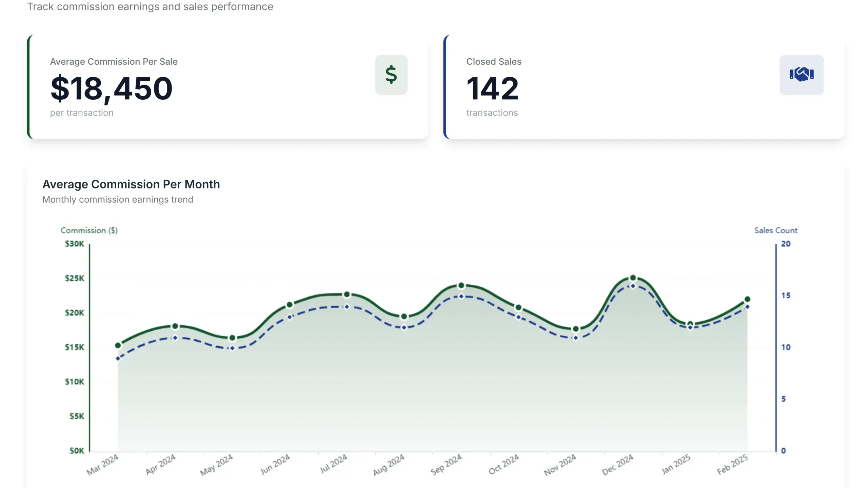
Task: Click the Apr 2024 x-axis label
Action: (160, 465)
